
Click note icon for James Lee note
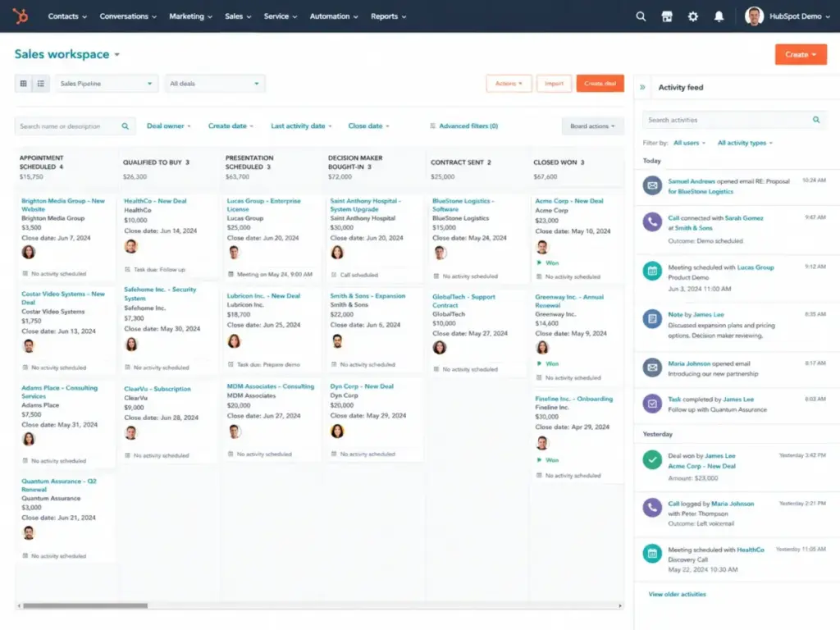pyautogui.click(x=652, y=319)
